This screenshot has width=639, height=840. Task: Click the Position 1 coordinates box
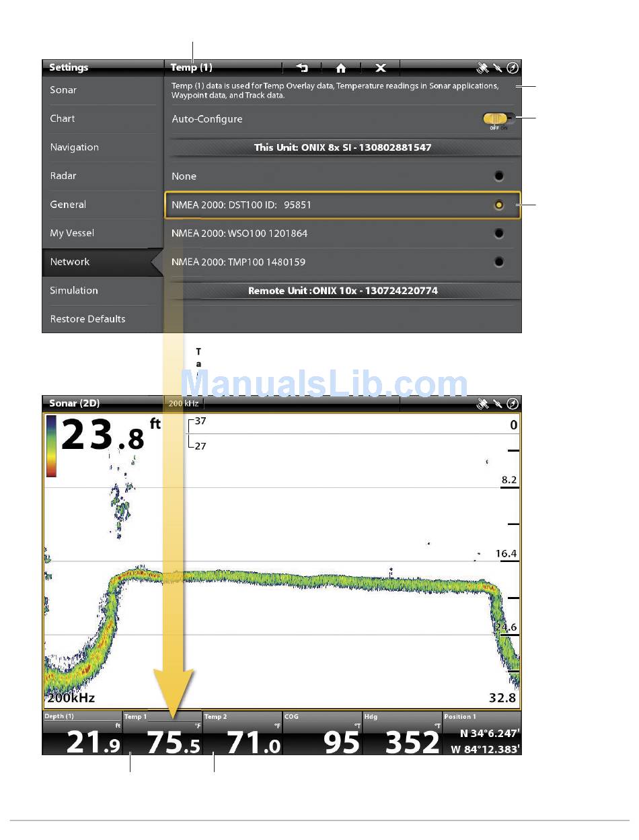click(482, 733)
